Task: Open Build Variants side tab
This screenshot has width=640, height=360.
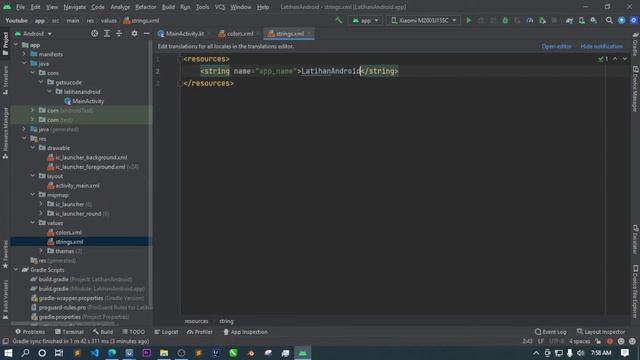Action: point(5,299)
